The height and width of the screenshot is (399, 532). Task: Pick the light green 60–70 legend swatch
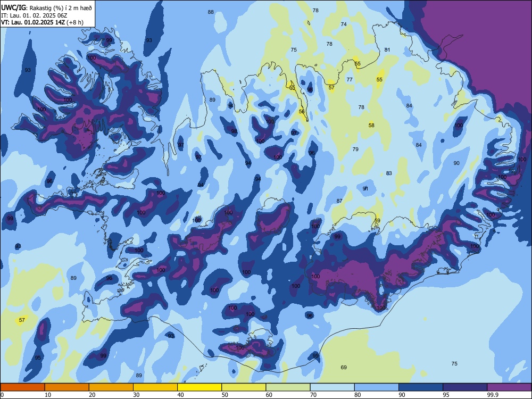click(x=288, y=387)
